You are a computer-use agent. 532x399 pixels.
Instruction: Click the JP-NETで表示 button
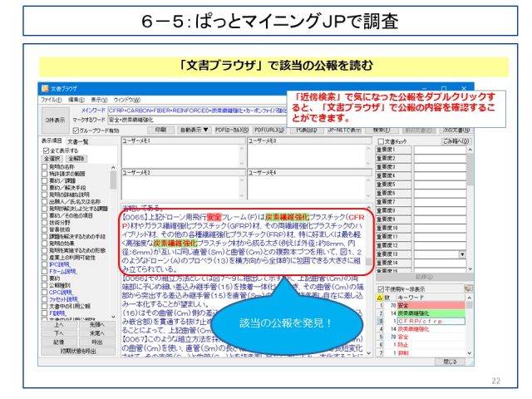[x=344, y=130]
